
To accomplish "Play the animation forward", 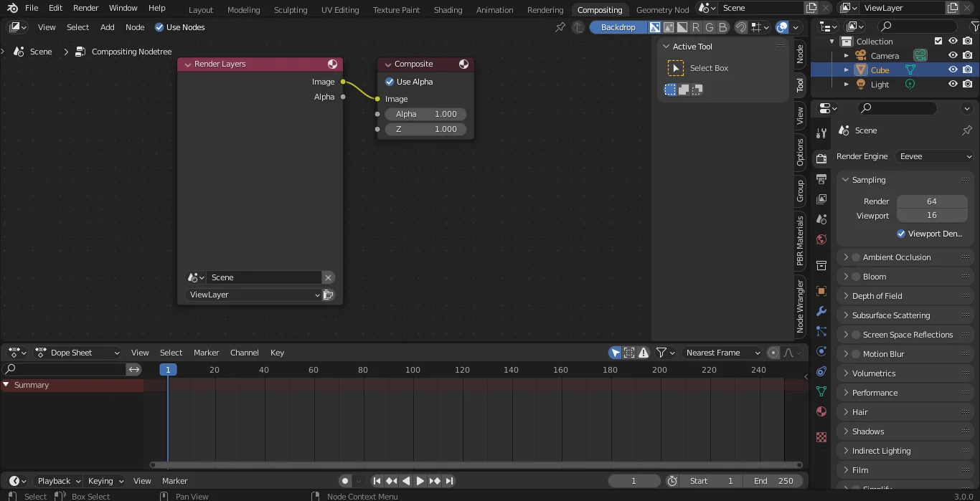I will pyautogui.click(x=420, y=481).
